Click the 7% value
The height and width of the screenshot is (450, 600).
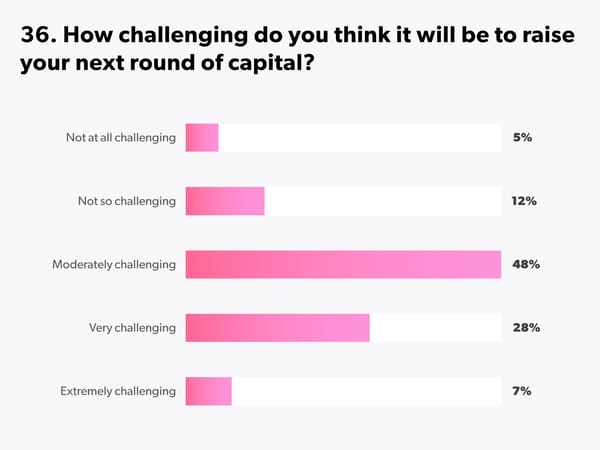(x=521, y=391)
